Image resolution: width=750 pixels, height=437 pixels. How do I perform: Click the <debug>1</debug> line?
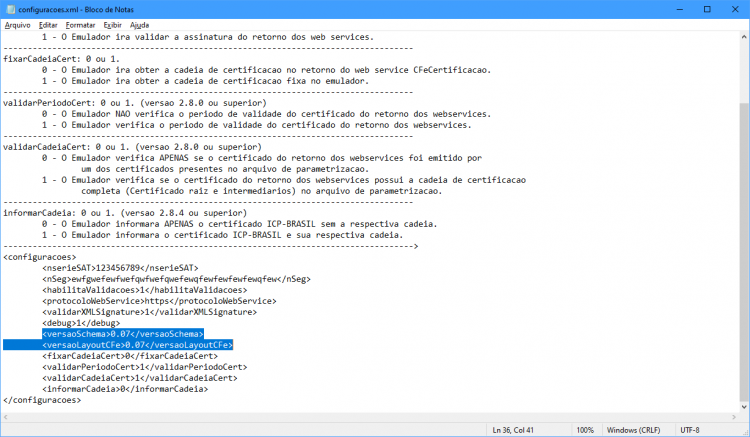click(81, 323)
